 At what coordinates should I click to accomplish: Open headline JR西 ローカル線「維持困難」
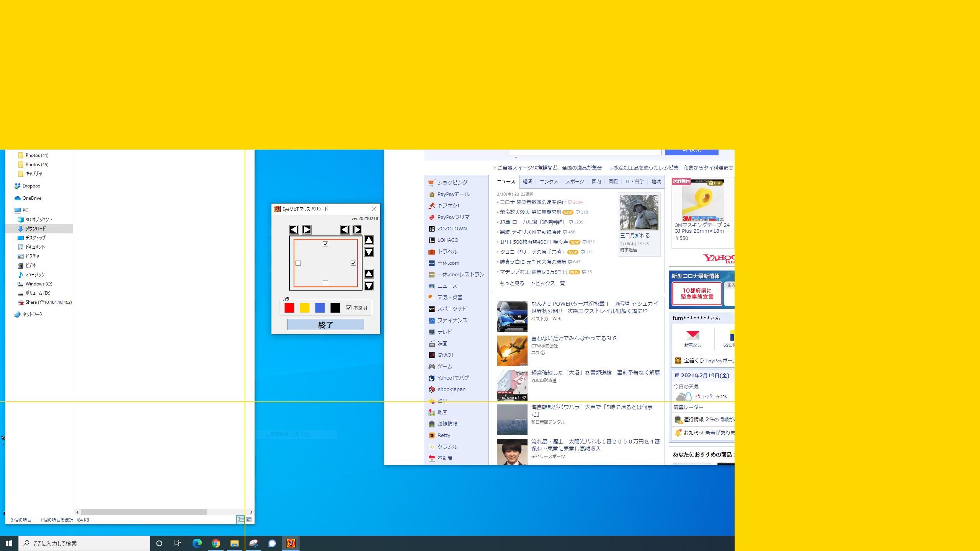[532, 222]
